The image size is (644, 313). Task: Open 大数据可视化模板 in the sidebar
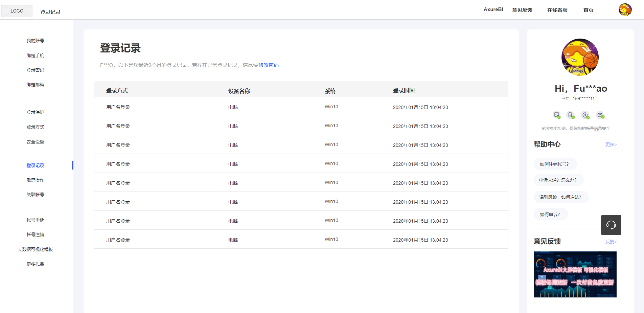coord(35,249)
